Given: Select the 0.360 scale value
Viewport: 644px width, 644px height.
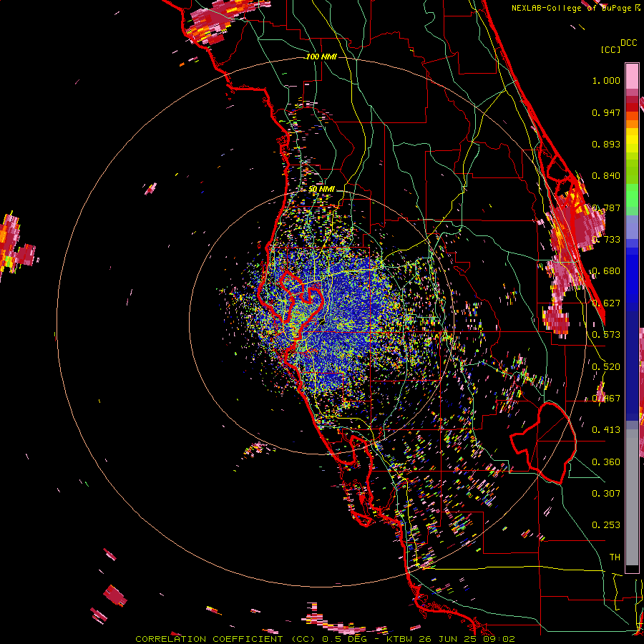Looking at the screenshot, I should tap(606, 462).
